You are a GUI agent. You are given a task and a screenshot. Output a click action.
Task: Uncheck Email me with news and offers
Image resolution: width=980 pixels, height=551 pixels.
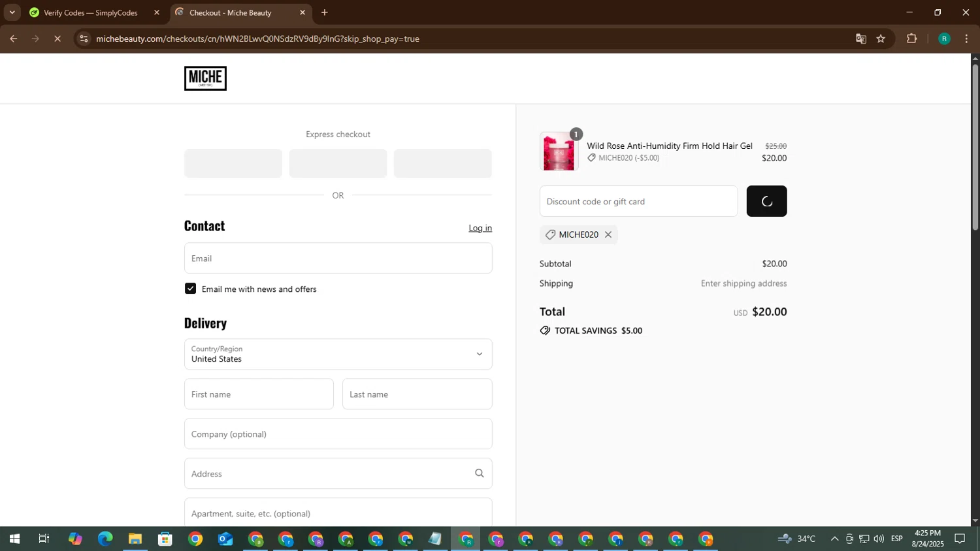pos(190,289)
